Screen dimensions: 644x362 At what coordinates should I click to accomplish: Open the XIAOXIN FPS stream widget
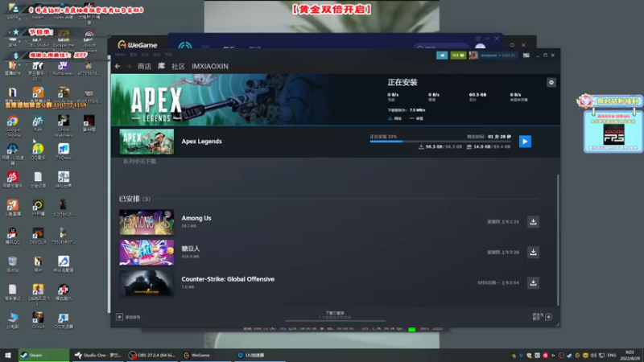[x=613, y=131]
